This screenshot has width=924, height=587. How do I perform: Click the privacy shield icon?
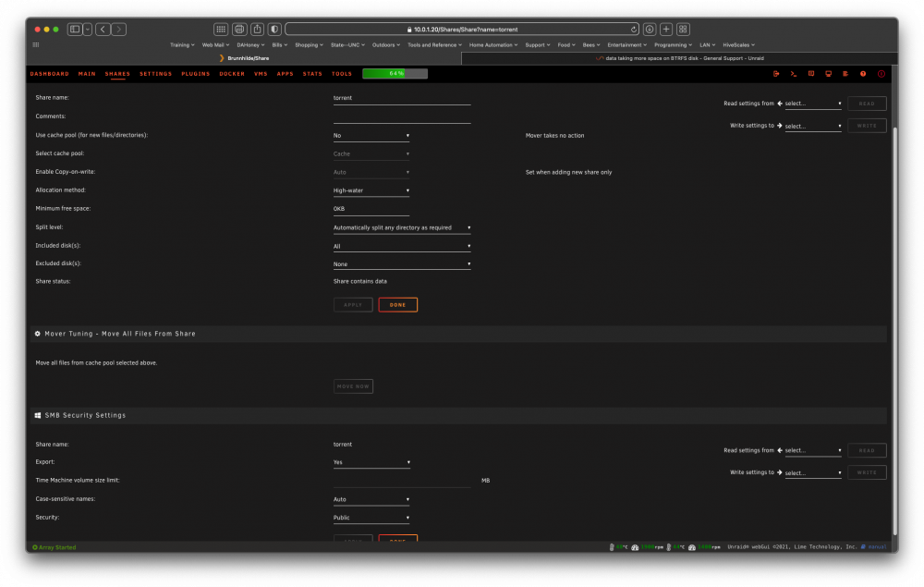274,29
